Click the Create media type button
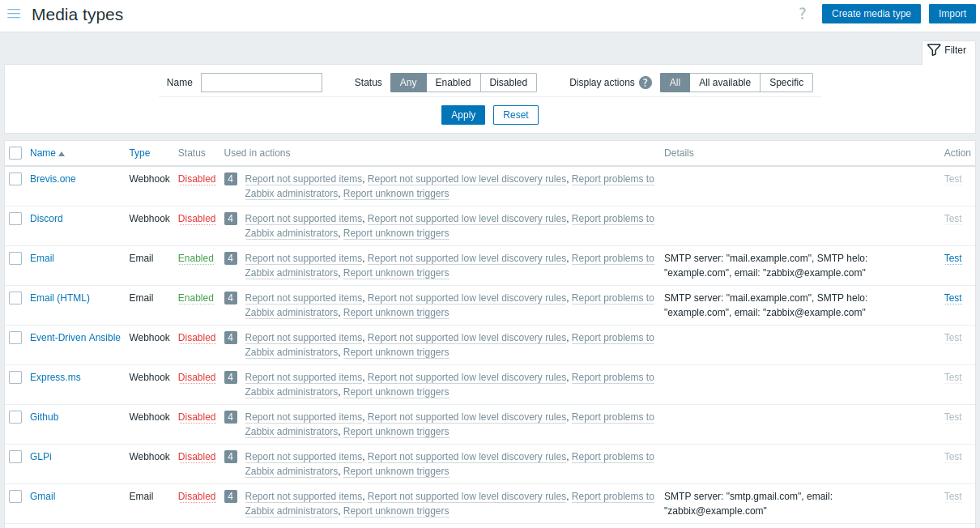The image size is (980, 528). click(871, 14)
